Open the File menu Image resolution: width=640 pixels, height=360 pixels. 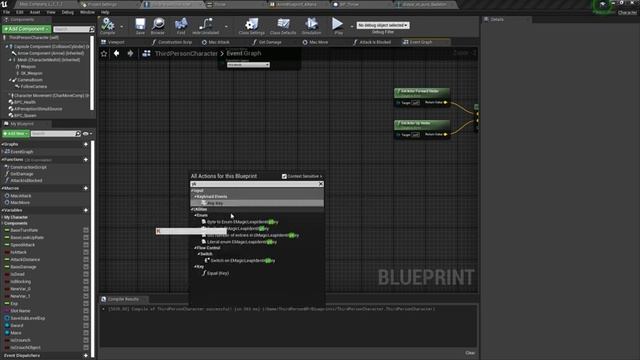pyautogui.click(x=7, y=12)
